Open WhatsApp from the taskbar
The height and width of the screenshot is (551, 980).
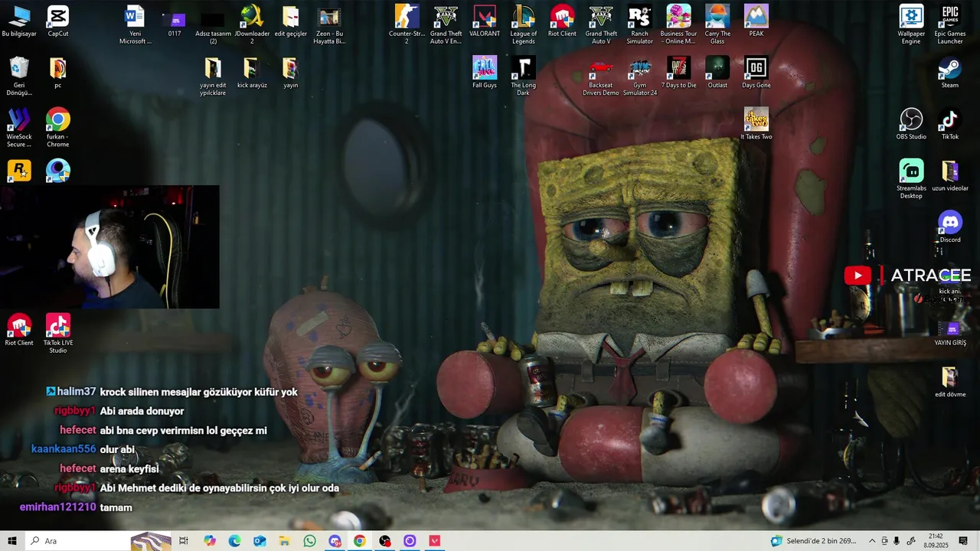(309, 541)
